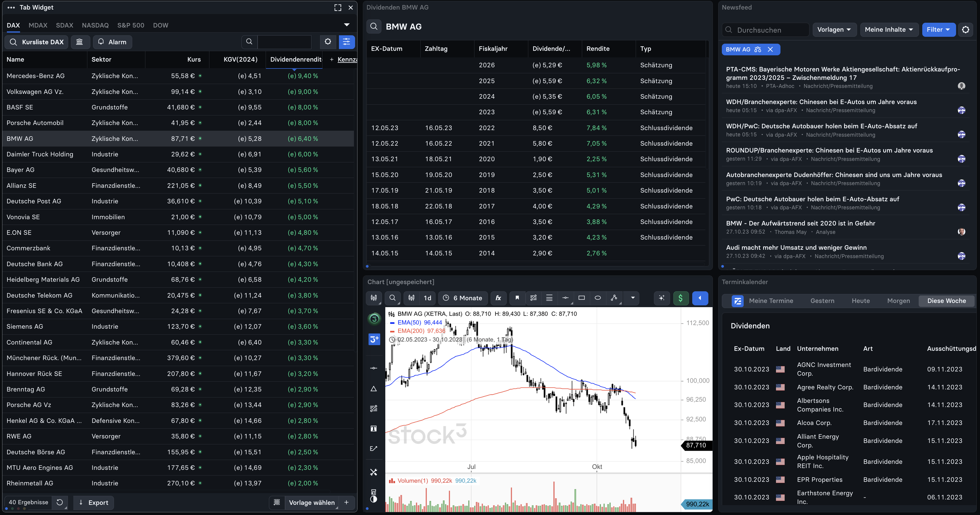Click the export arrow tool in chart sidebar
The height and width of the screenshot is (515, 980).
point(374,448)
